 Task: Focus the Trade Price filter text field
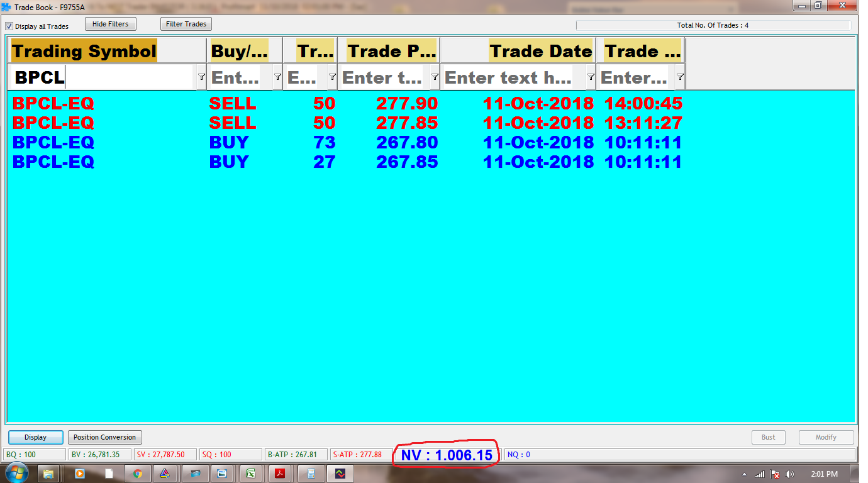coord(384,77)
